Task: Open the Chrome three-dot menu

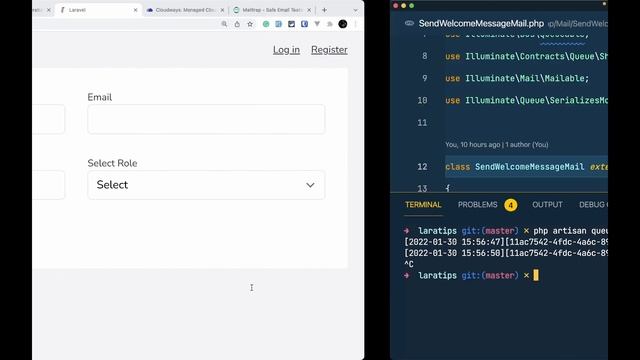Action: 356,24
